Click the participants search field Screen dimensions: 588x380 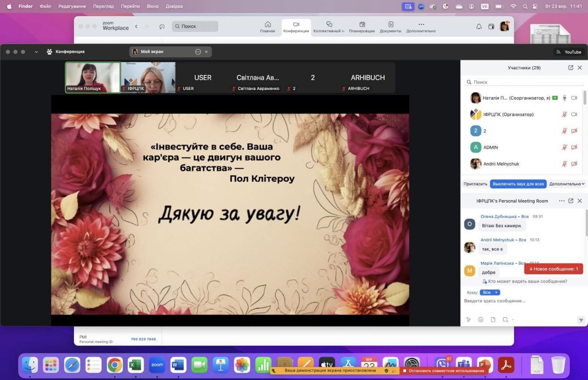click(x=524, y=82)
